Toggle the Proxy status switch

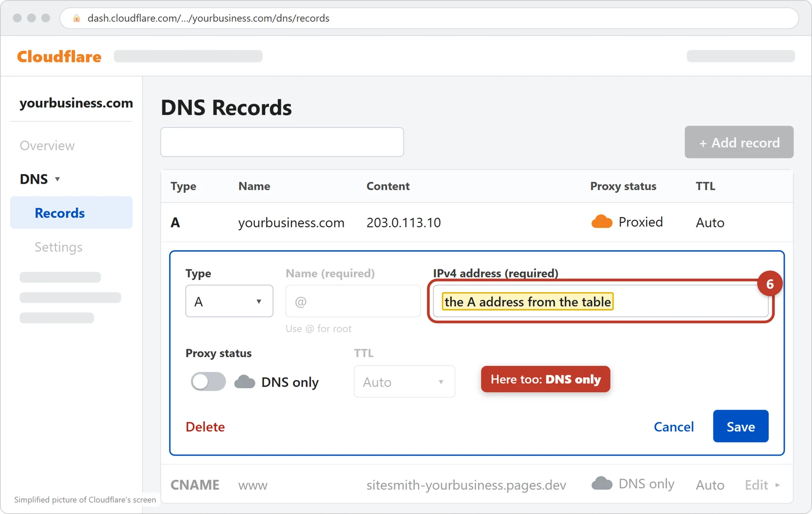tap(208, 382)
